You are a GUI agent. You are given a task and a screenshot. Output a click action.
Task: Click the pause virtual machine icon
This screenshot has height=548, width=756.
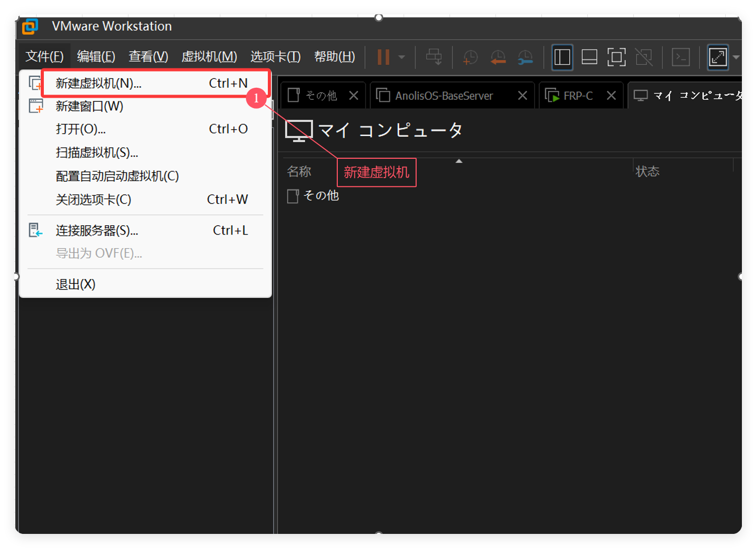[x=384, y=57]
